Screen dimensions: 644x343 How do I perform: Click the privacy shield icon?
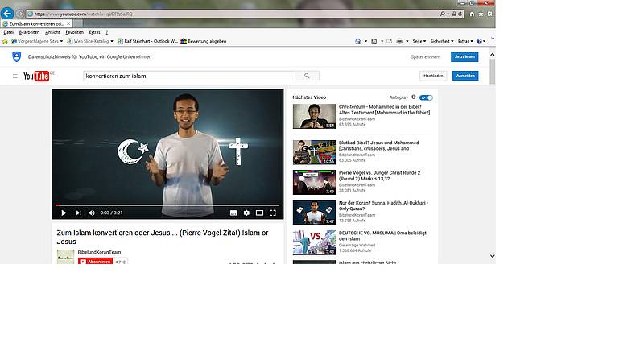coord(16,56)
